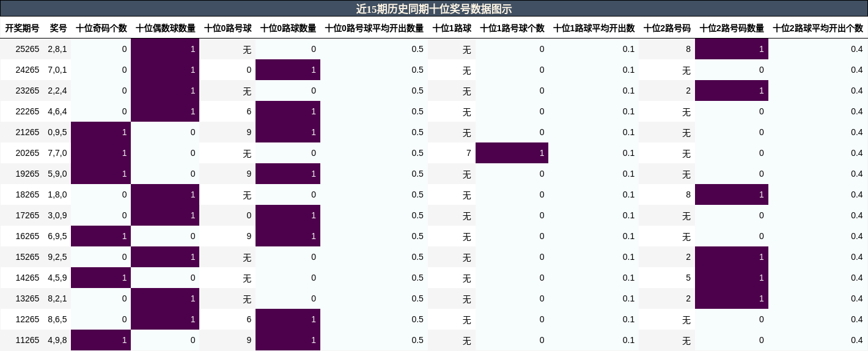
Task: Select period number 18265
Action: tap(28, 194)
